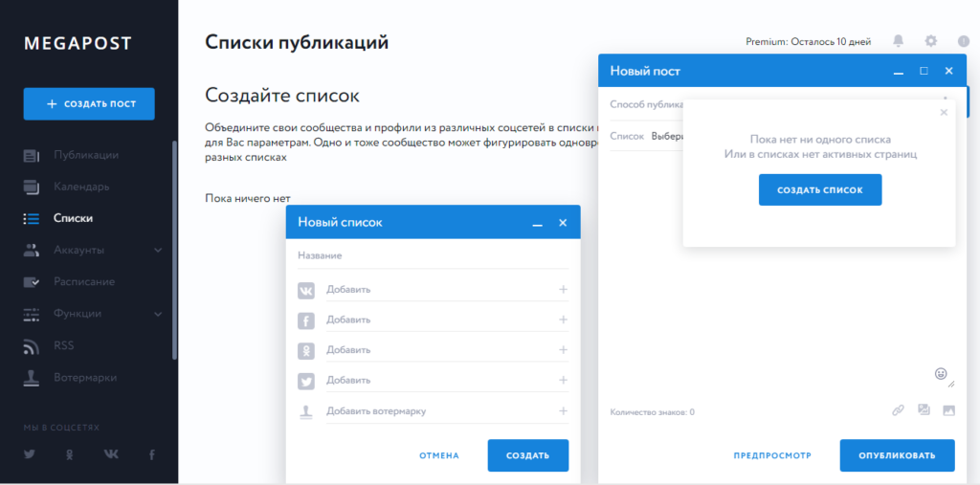Expand the Функции sidebar submenu
This screenshot has height=485, width=980.
[158, 314]
